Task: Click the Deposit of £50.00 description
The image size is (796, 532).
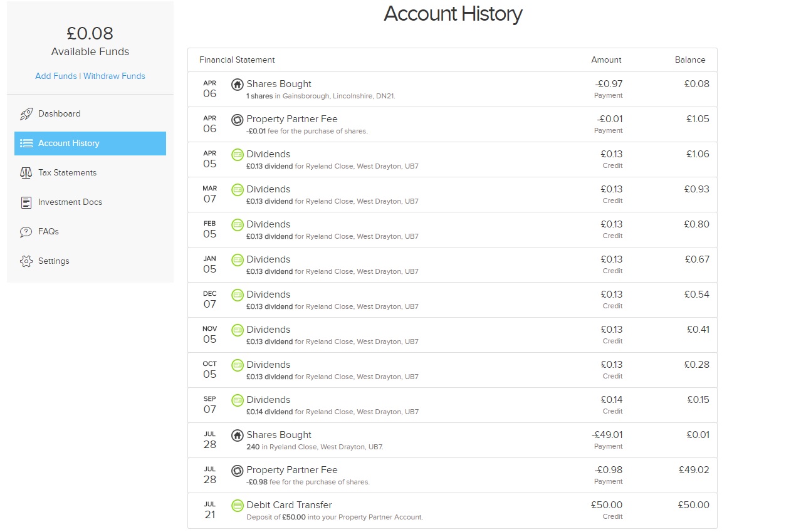Action: (x=335, y=517)
